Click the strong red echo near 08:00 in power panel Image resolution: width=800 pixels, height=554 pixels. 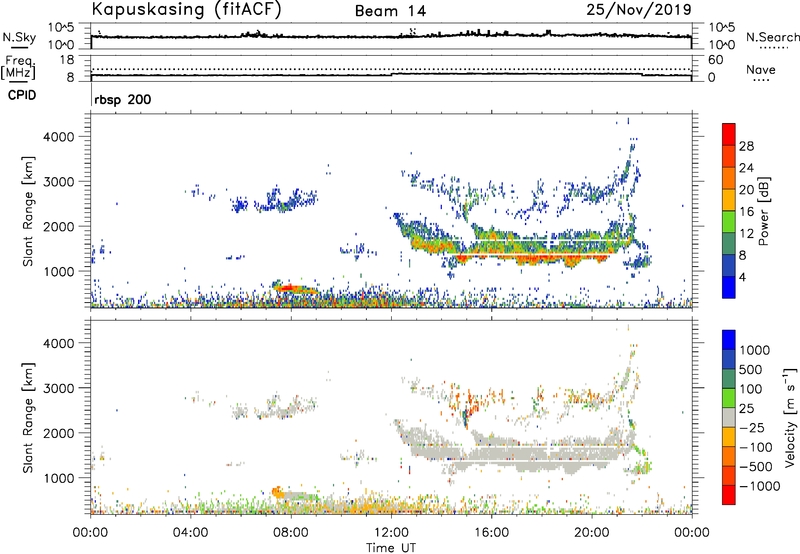tap(287, 289)
